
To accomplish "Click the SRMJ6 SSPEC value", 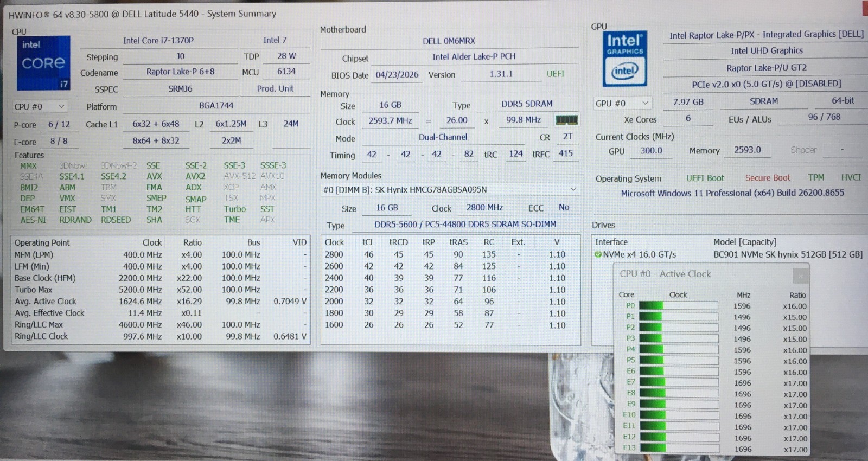I will click(x=180, y=88).
